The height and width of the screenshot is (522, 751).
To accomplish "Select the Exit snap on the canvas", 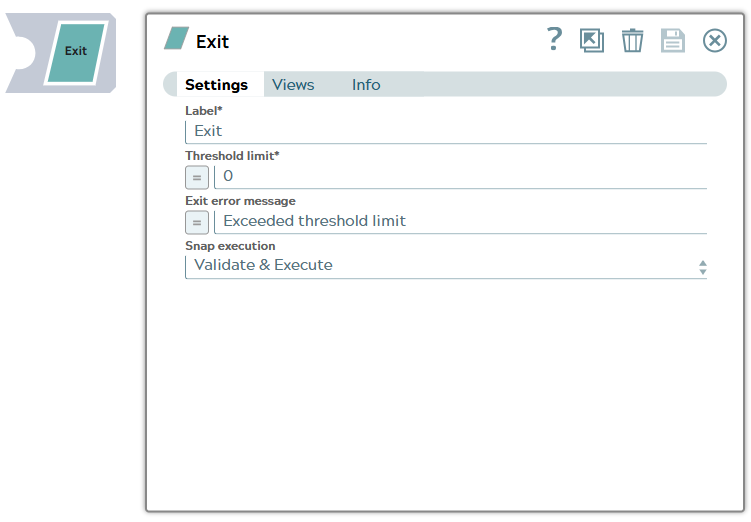I will click(x=76, y=52).
